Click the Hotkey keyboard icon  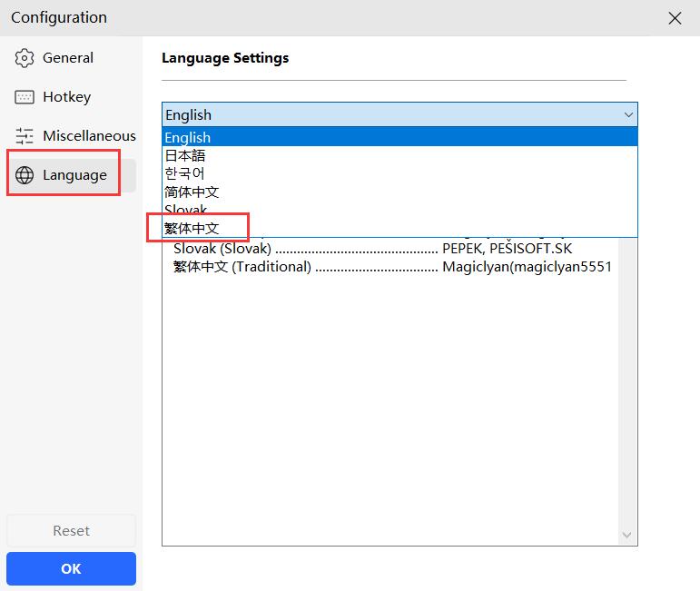(25, 97)
